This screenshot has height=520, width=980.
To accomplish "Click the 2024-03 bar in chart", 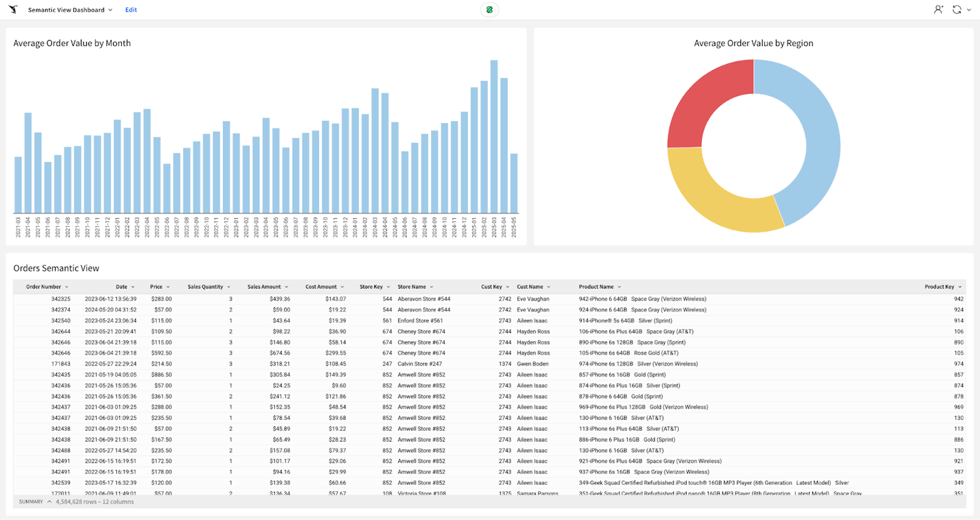I will click(x=375, y=151).
